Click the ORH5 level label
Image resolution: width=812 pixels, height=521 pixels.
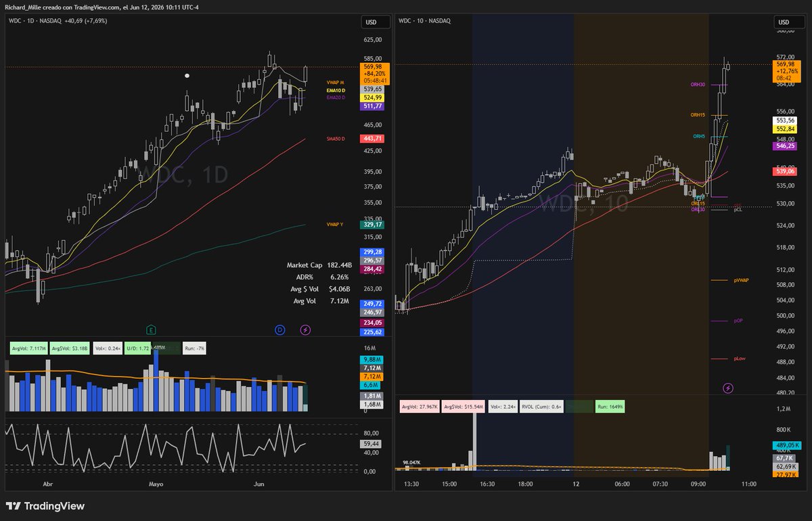tap(699, 136)
